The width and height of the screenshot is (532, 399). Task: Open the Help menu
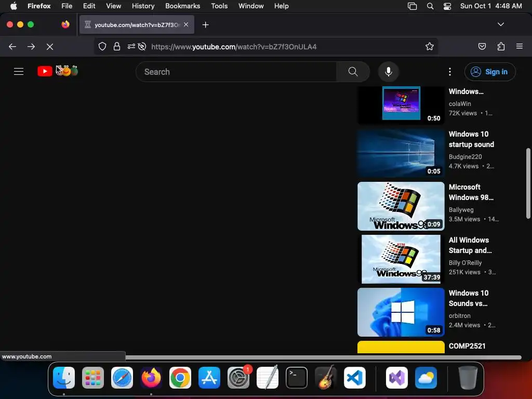click(x=281, y=6)
